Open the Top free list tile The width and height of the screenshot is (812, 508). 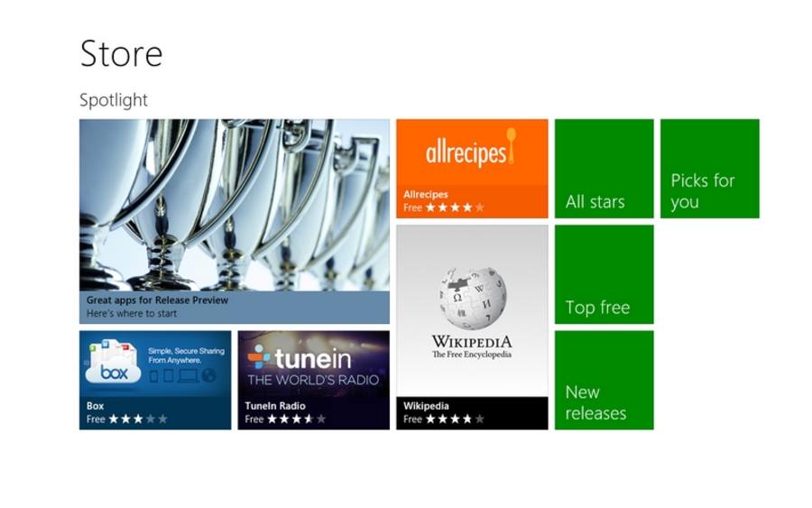pyautogui.click(x=604, y=274)
